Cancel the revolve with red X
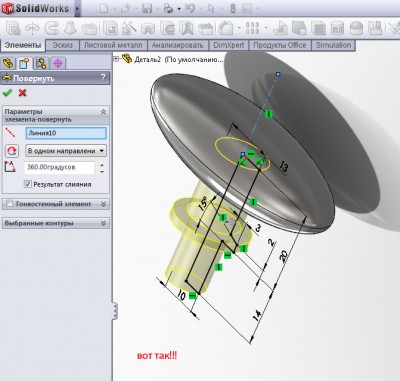The image size is (400, 381). (x=22, y=93)
